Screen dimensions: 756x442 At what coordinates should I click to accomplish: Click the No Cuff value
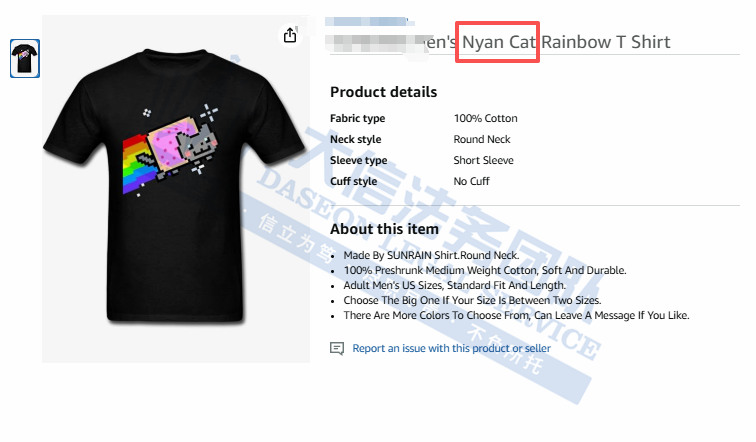[472, 181]
